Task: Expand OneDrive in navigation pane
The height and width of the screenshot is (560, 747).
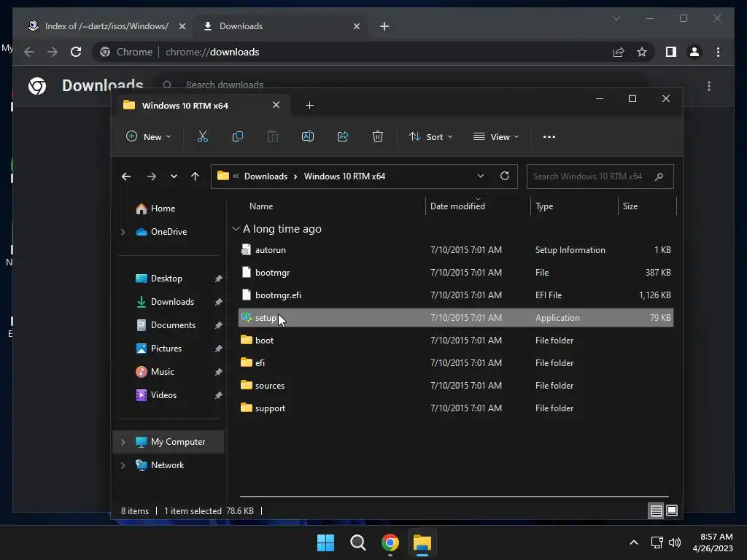Action: pyautogui.click(x=123, y=232)
